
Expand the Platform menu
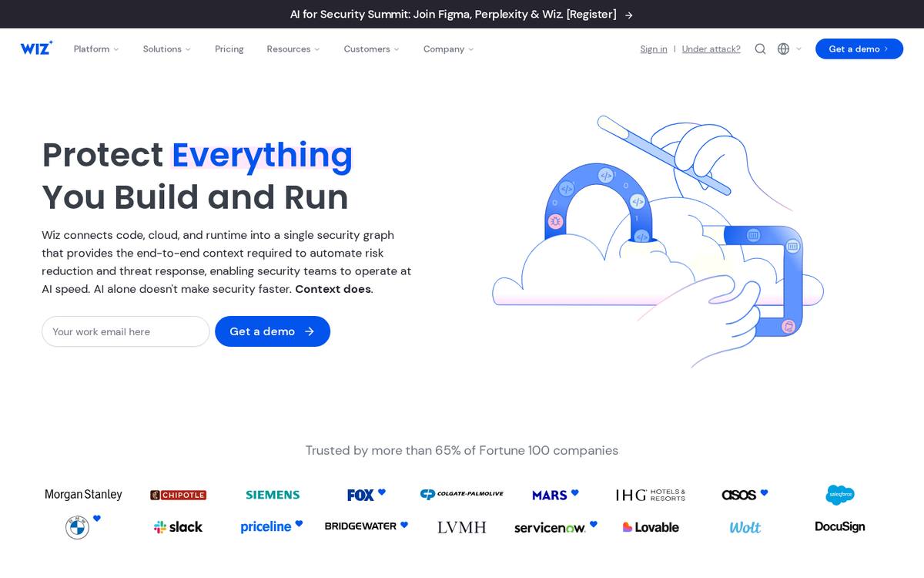(96, 49)
